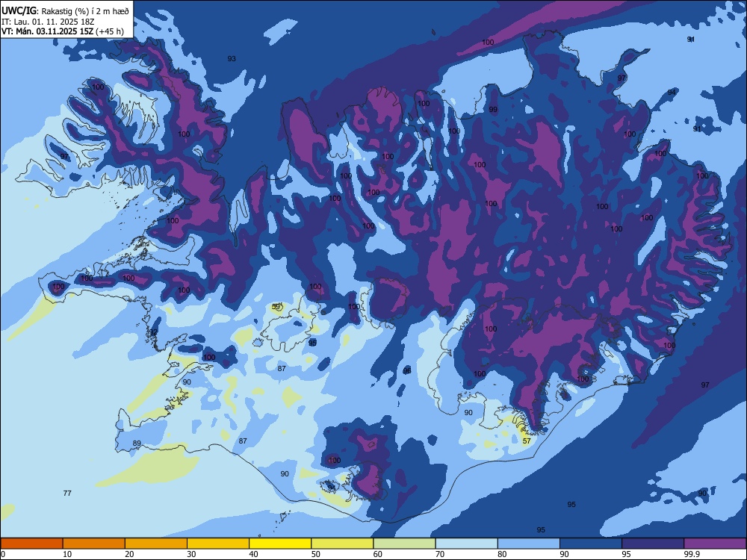The image size is (747, 560).
Task: Click legend scale label '30'
Action: [x=191, y=554]
